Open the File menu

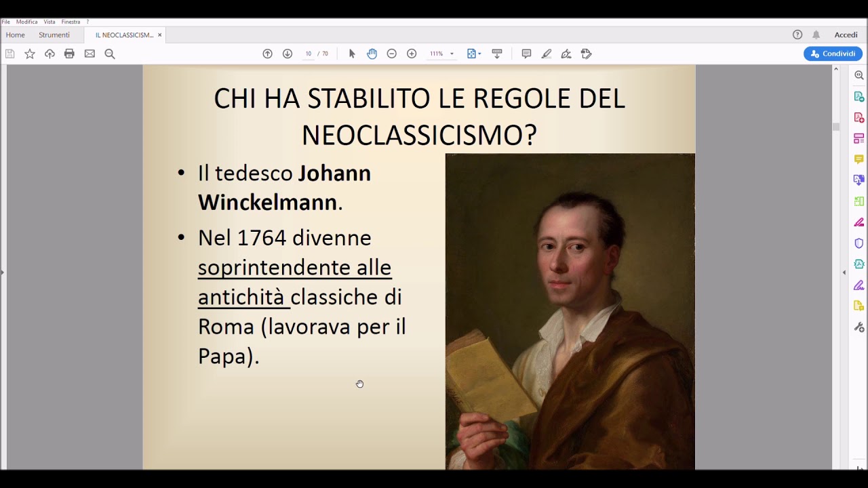(x=5, y=22)
